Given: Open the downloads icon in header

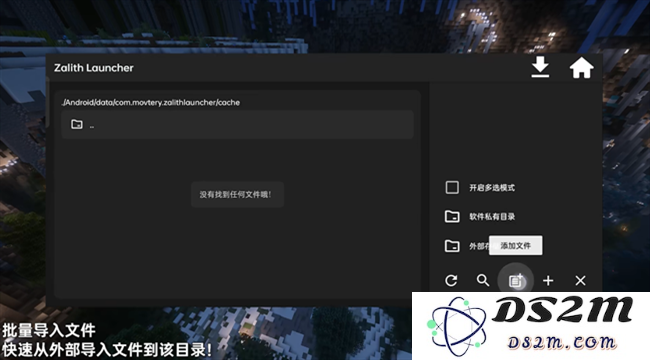Looking at the screenshot, I should [540, 68].
